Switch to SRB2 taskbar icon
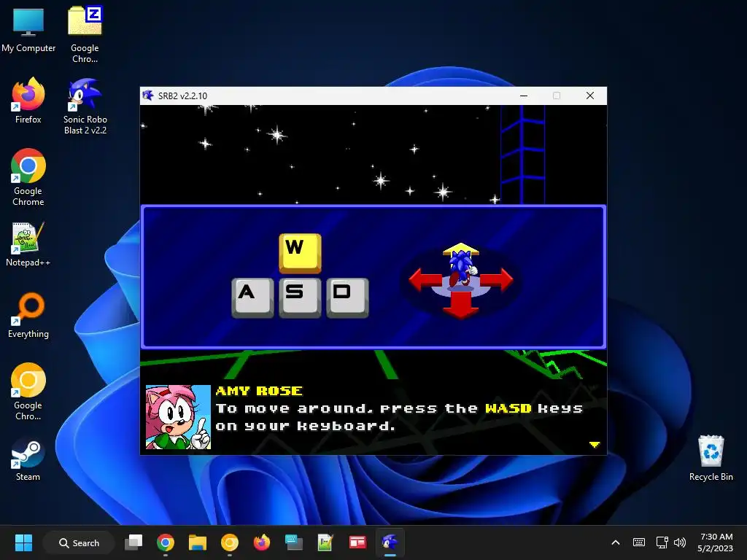 (390, 542)
